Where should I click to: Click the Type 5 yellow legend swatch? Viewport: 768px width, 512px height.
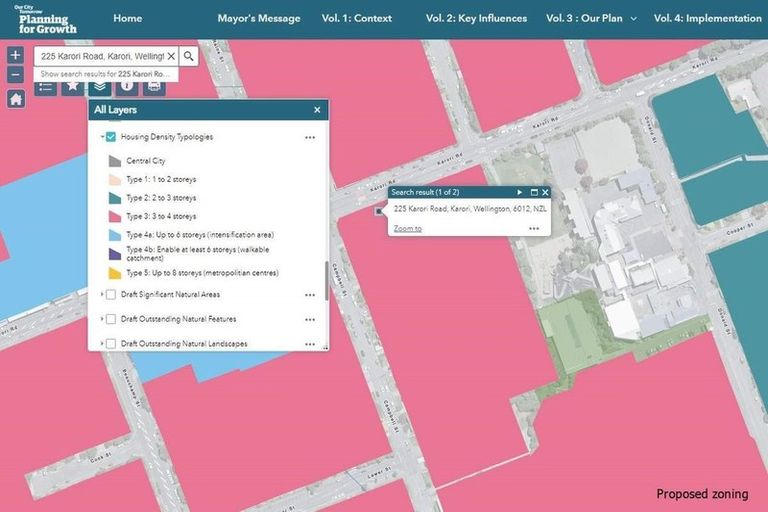click(x=114, y=273)
